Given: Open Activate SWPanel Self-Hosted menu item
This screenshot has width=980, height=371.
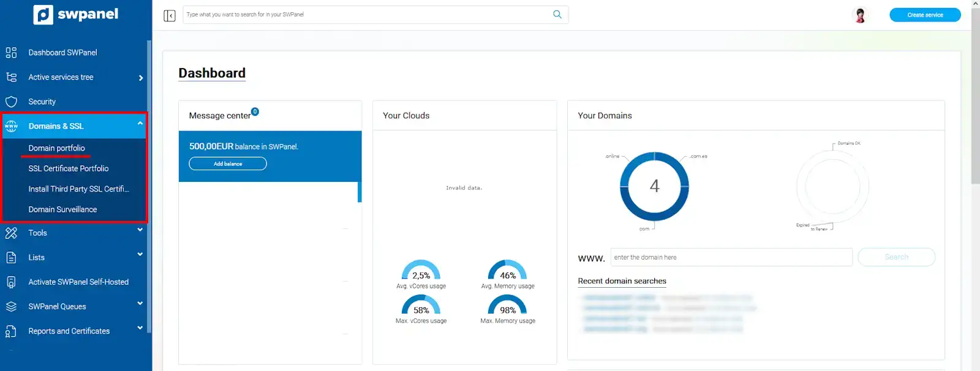Looking at the screenshot, I should (78, 282).
